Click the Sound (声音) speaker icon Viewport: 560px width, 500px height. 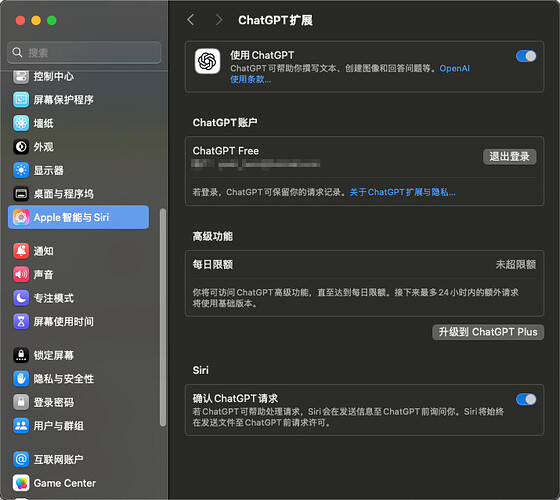tap(21, 275)
